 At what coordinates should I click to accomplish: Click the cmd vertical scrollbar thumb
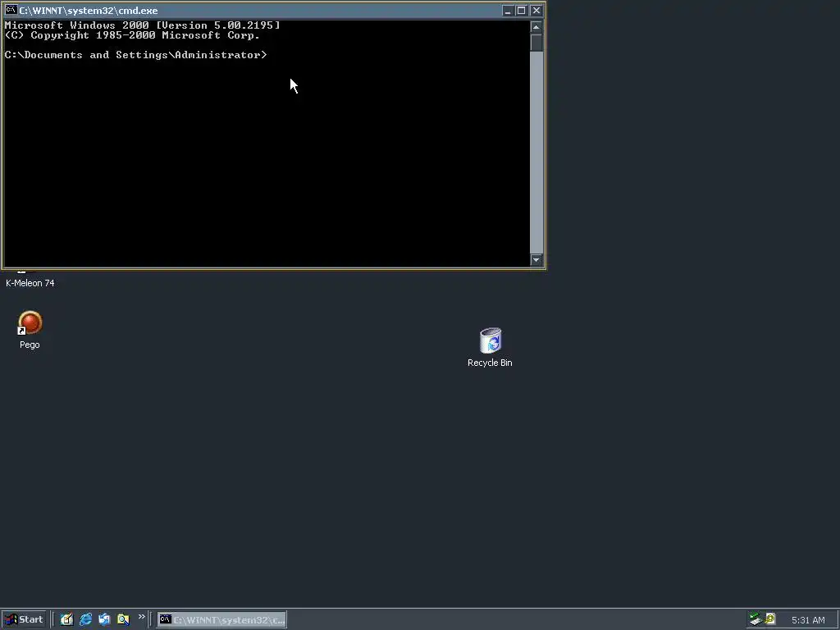click(x=536, y=43)
